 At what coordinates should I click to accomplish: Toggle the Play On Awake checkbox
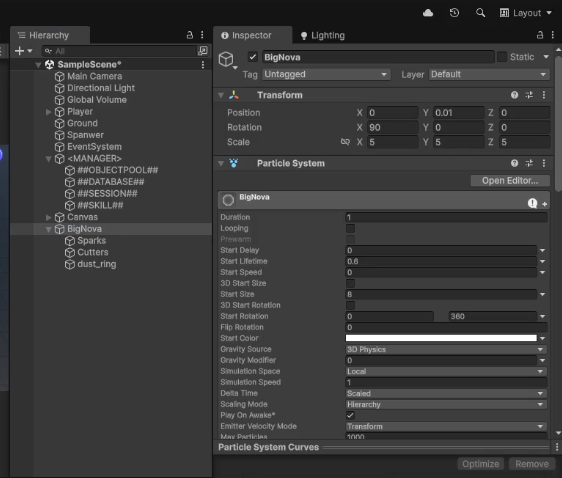(351, 415)
